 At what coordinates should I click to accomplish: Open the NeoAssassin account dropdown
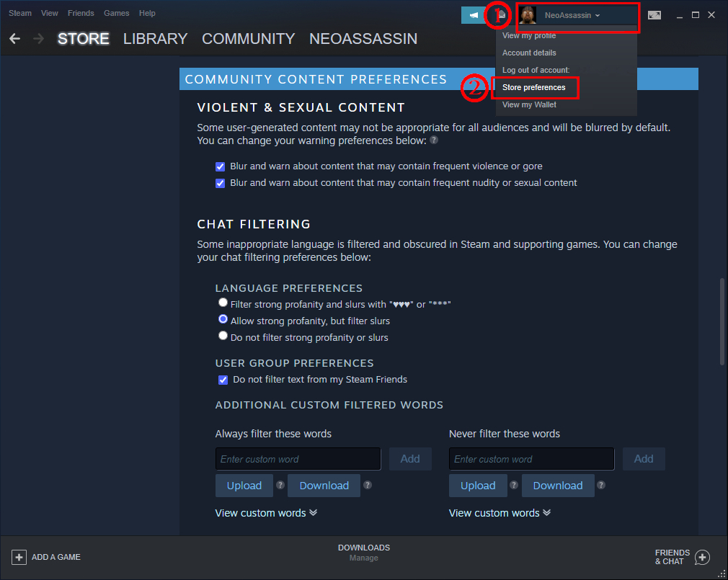[x=572, y=15]
